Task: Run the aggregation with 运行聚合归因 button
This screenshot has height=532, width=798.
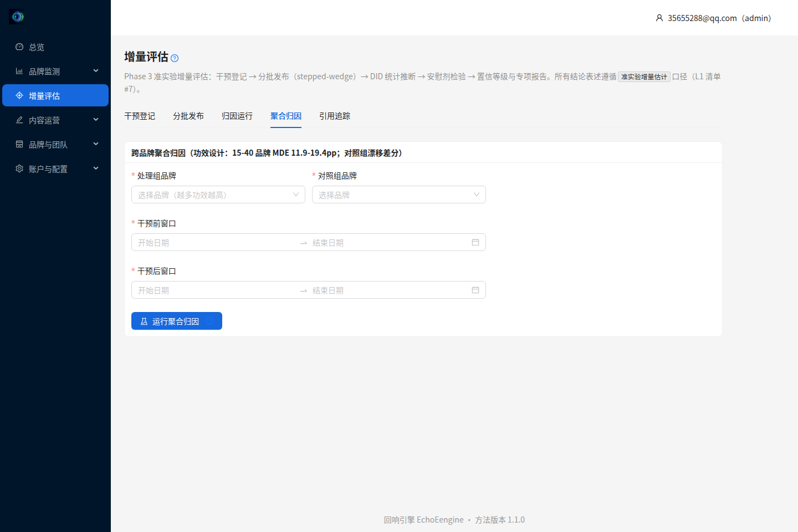Action: pos(177,321)
